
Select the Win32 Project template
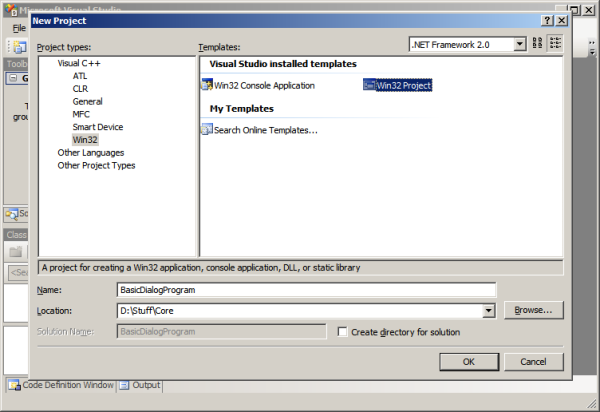[398, 85]
